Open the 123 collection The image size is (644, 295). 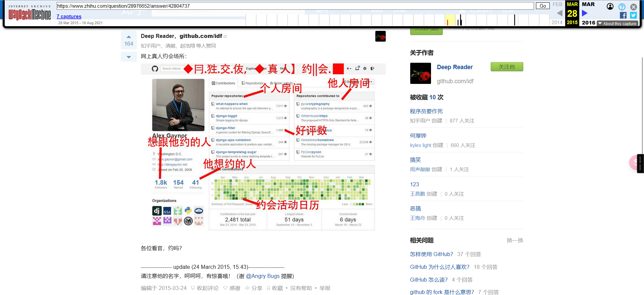[x=415, y=185]
